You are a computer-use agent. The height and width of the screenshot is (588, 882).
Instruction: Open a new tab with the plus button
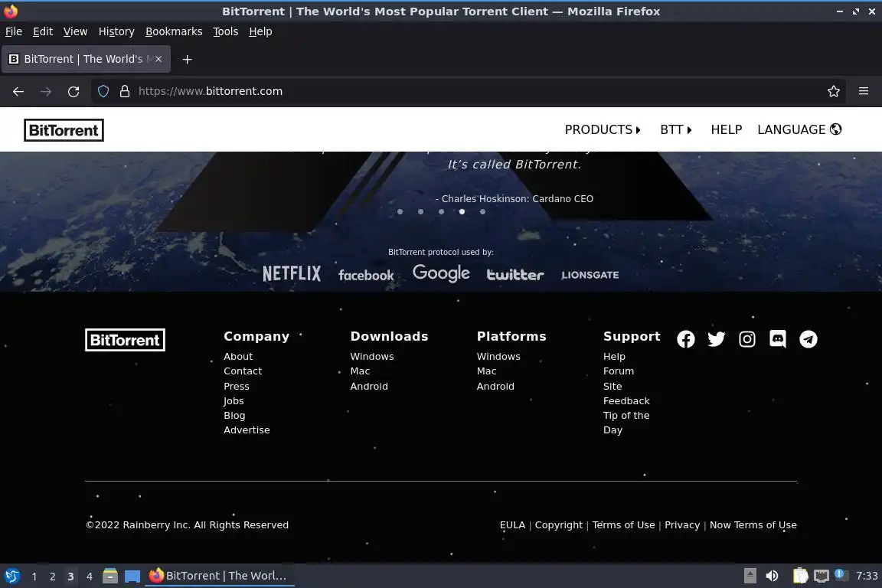[x=188, y=59]
